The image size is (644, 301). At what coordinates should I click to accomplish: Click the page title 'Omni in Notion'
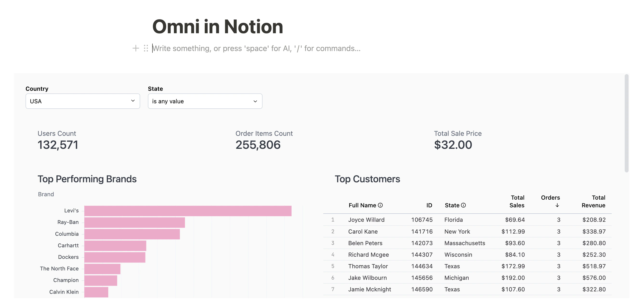218,26
